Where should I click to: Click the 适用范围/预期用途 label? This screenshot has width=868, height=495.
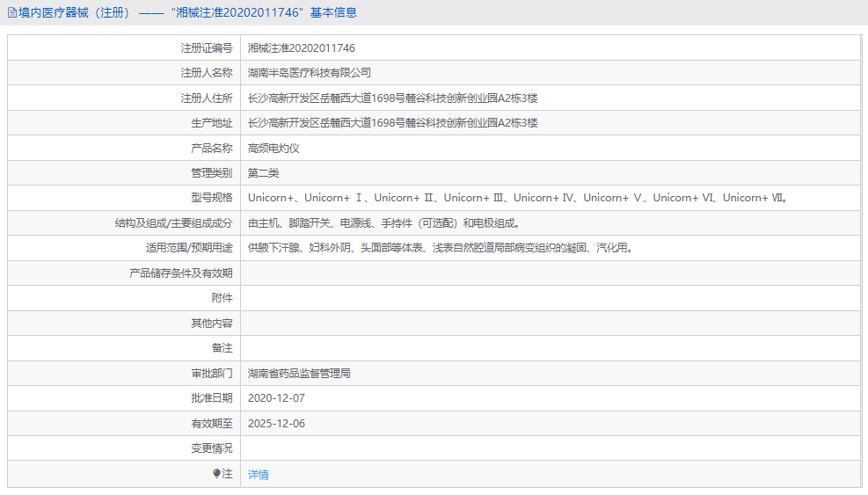pos(189,248)
